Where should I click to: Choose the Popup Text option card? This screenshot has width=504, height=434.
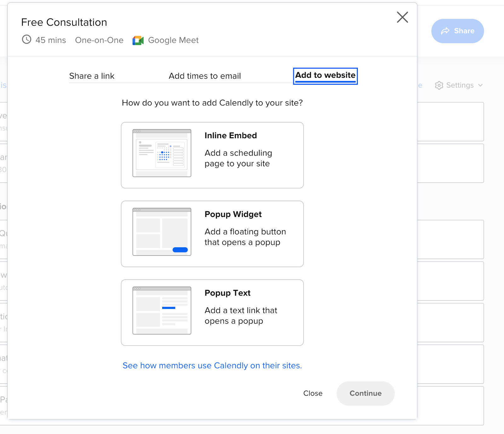pyautogui.click(x=212, y=313)
